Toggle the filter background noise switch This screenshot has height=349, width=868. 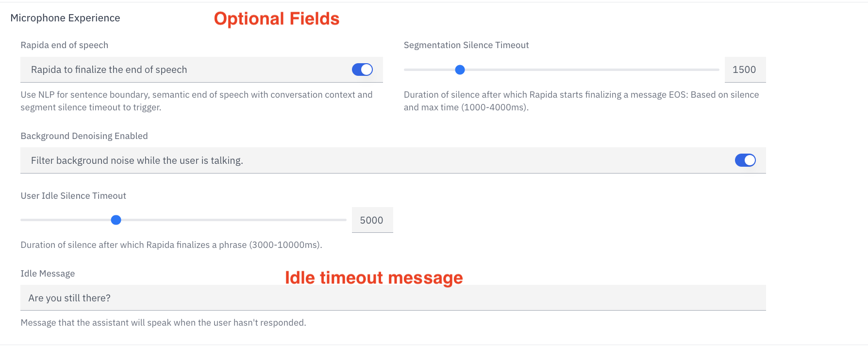click(x=745, y=160)
